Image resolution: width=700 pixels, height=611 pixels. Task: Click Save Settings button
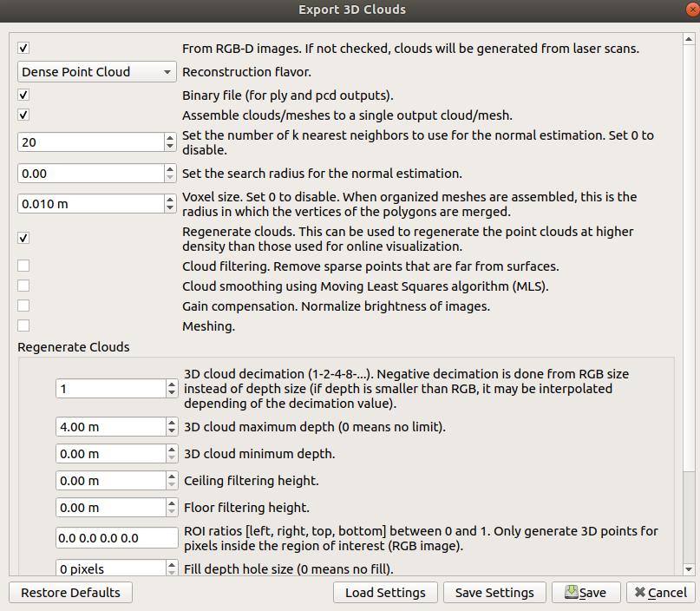tap(494, 592)
